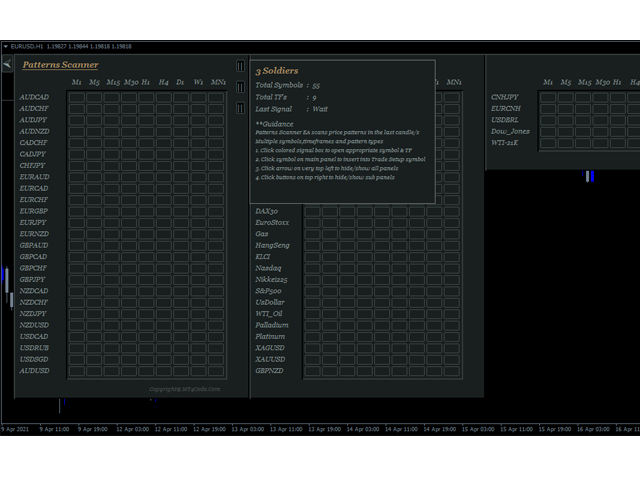Click NZDJPY symbol label
Image resolution: width=640 pixels, height=480 pixels.
coord(33,314)
